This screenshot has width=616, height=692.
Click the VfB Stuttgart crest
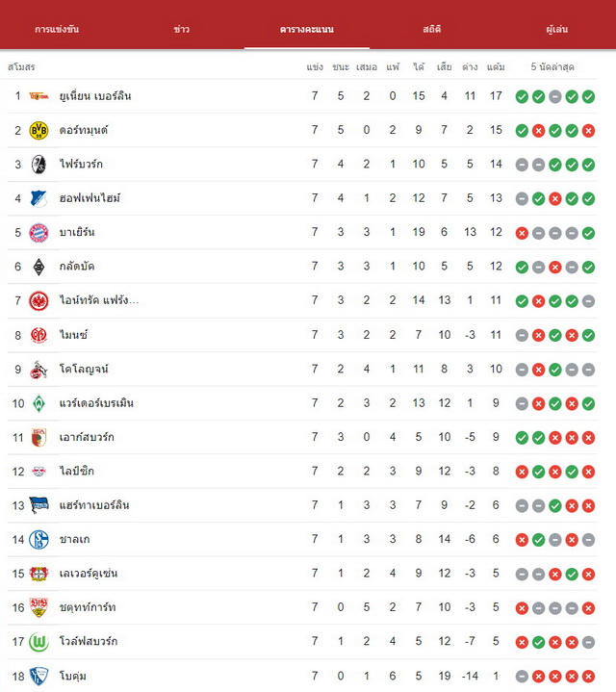pyautogui.click(x=38, y=607)
